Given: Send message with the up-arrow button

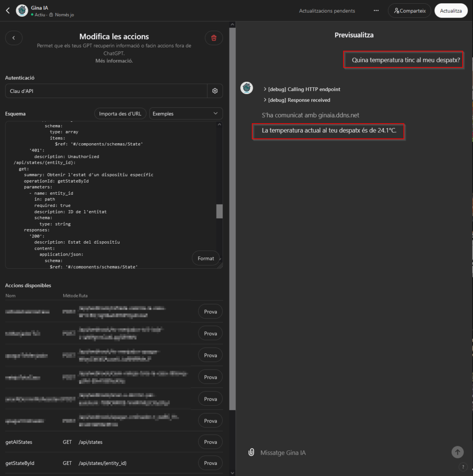Looking at the screenshot, I should pos(458,452).
